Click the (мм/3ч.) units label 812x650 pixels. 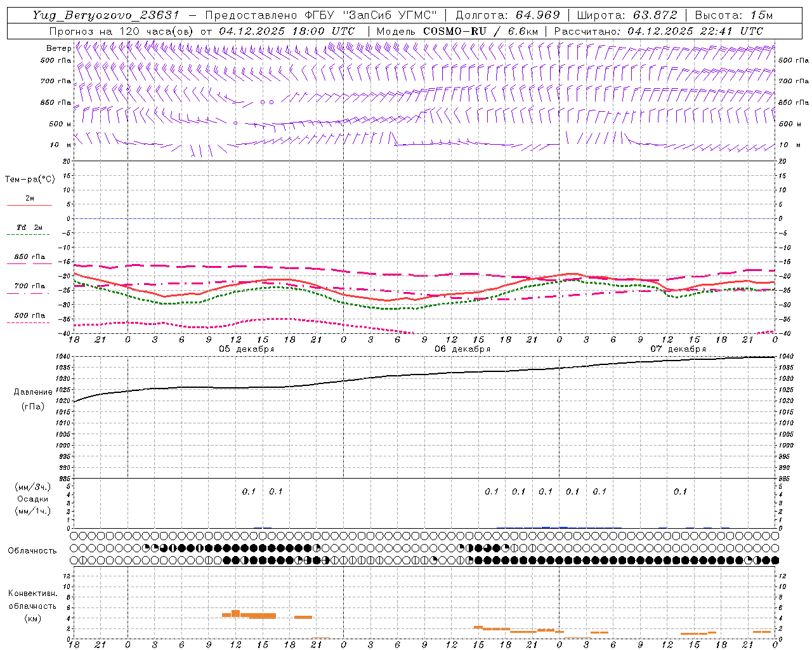32,487
